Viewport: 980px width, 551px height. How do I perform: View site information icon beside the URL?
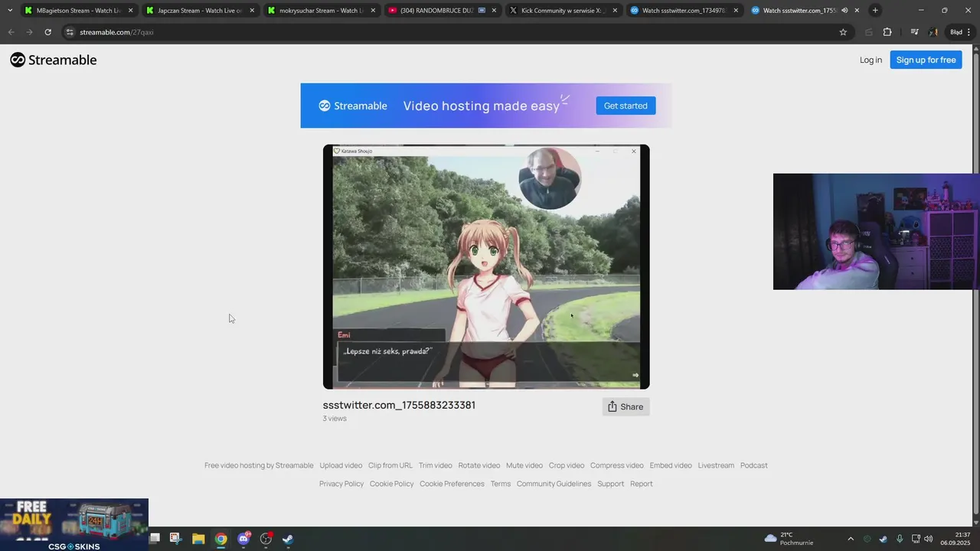tap(70, 32)
